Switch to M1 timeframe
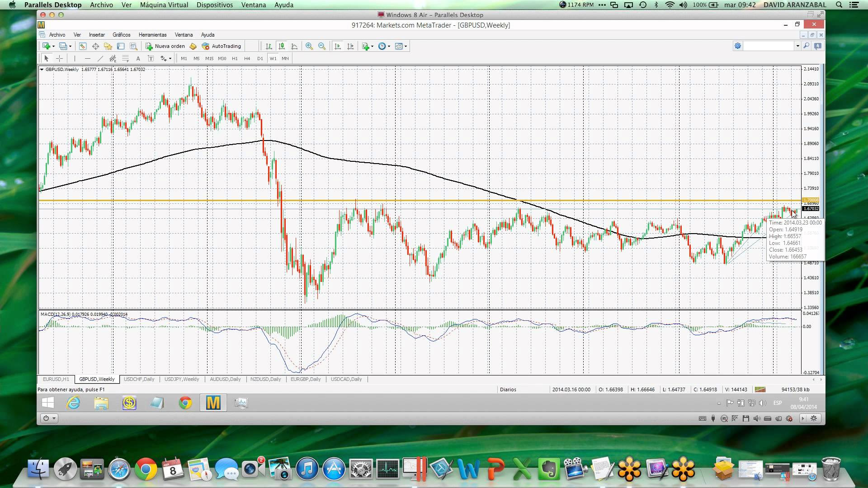The width and height of the screenshot is (868, 488). 184,58
